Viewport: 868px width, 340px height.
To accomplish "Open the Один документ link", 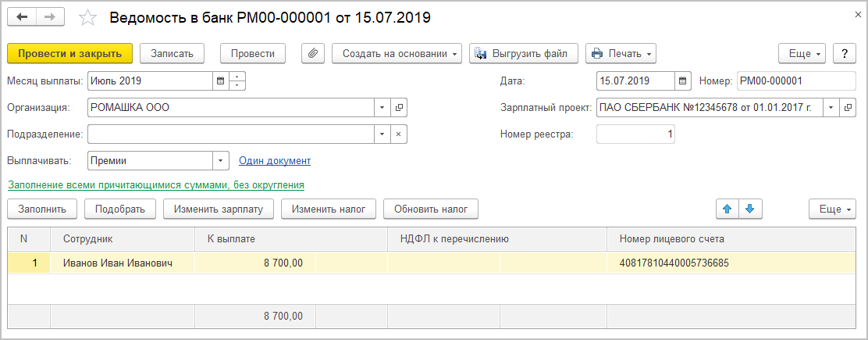I will (274, 160).
